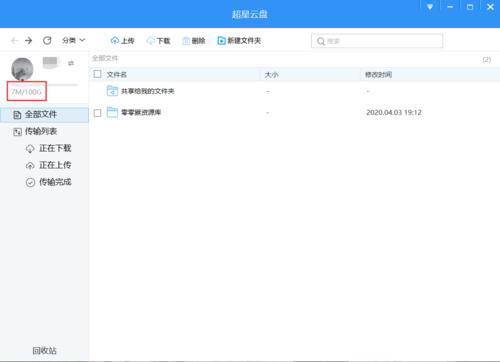Minimize the 超星云盘 window
The width and height of the screenshot is (500, 362).
pyautogui.click(x=450, y=7)
